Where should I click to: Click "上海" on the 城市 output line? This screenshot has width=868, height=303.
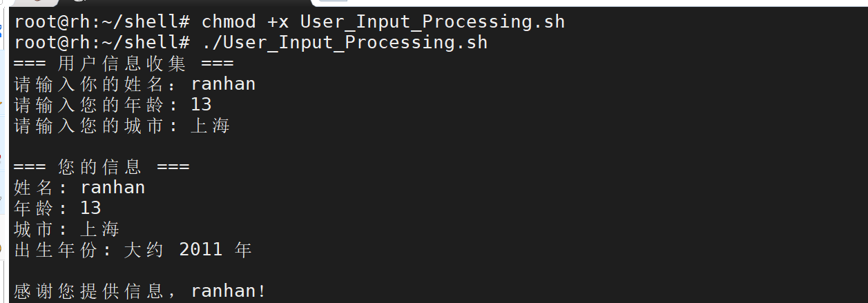pyautogui.click(x=100, y=229)
